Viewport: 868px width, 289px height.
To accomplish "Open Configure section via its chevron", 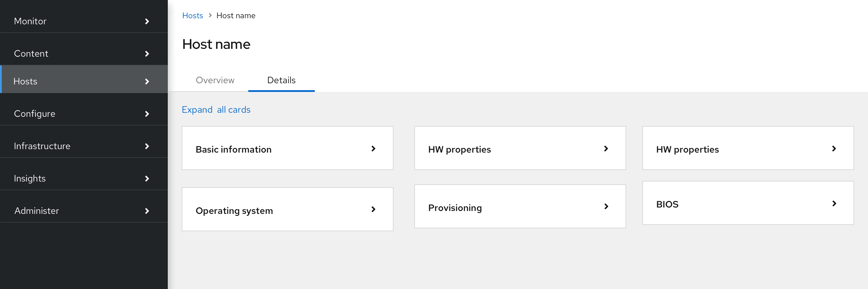I will (x=147, y=114).
